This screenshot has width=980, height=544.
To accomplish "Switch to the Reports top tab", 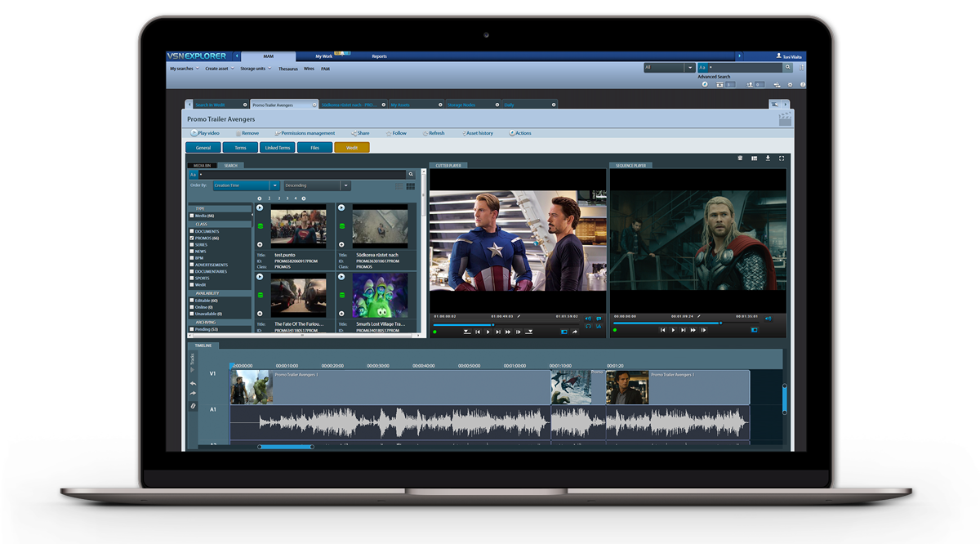I will click(x=379, y=56).
